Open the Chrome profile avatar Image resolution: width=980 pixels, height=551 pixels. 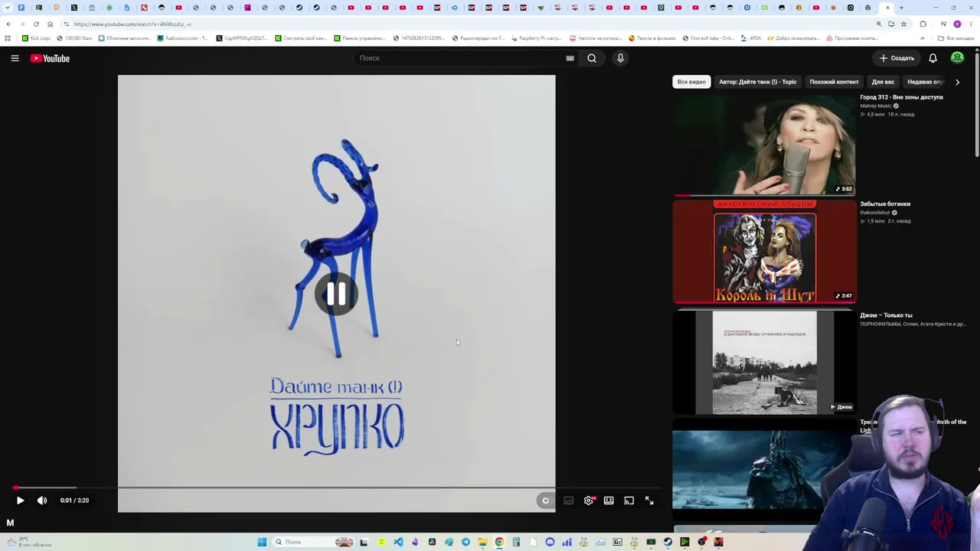957,24
